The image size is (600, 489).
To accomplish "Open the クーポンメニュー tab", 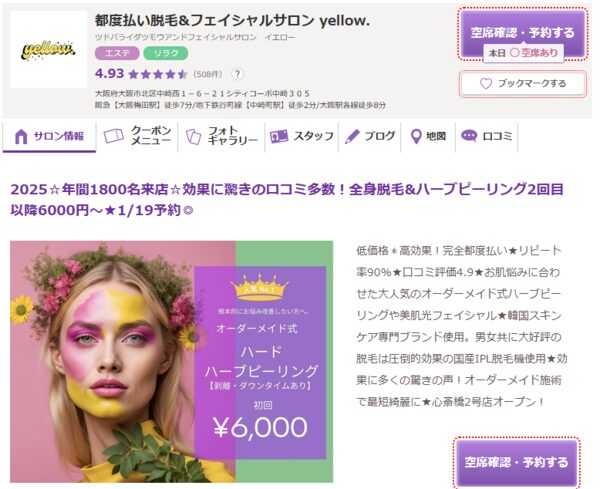I will pos(137,136).
